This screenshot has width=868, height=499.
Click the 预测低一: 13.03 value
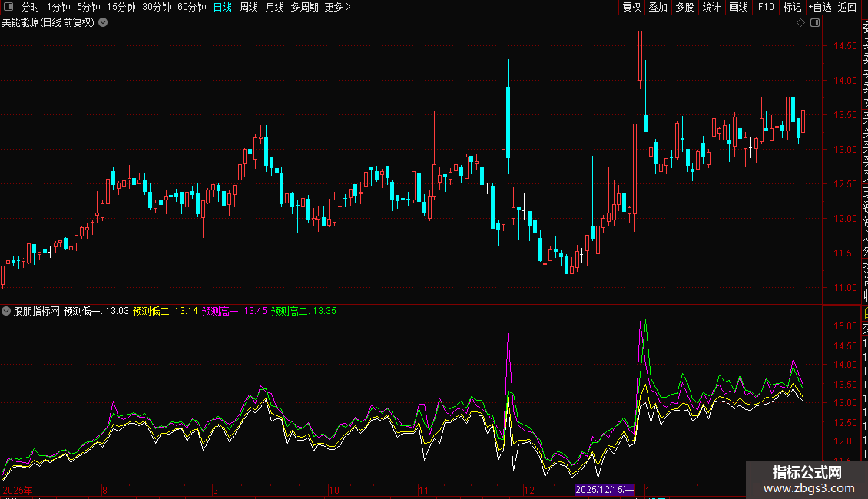pyautogui.click(x=96, y=311)
